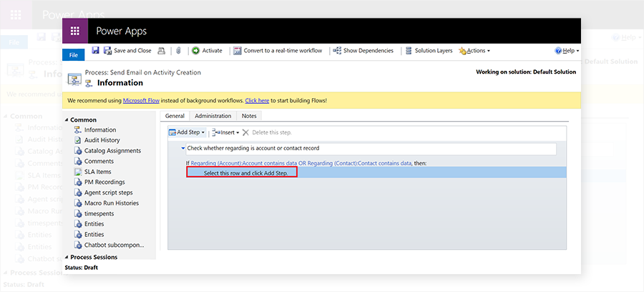The width and height of the screenshot is (644, 292).
Task: Click the 'Status: Draft' text in front window
Action: click(82, 268)
